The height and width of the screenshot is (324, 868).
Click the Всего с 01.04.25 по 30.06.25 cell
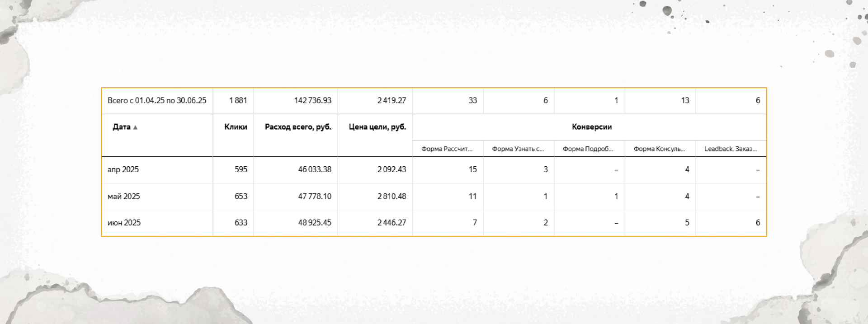coord(156,100)
